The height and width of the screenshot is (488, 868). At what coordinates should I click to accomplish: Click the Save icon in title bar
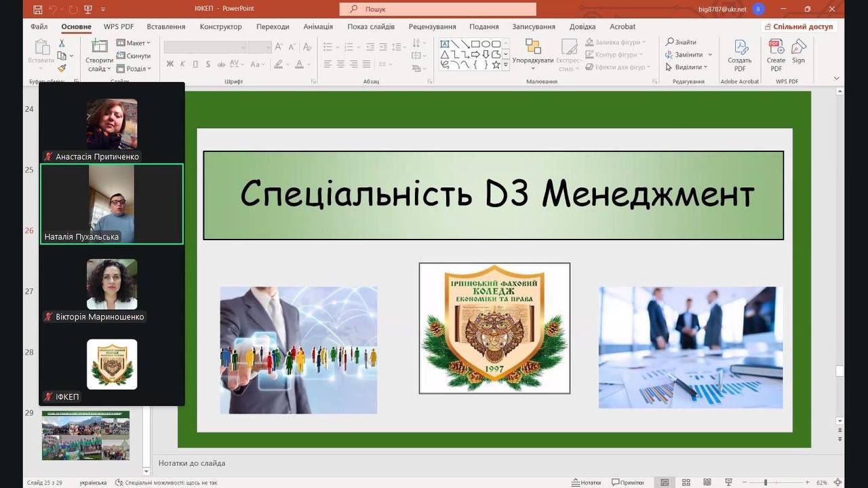[x=37, y=10]
